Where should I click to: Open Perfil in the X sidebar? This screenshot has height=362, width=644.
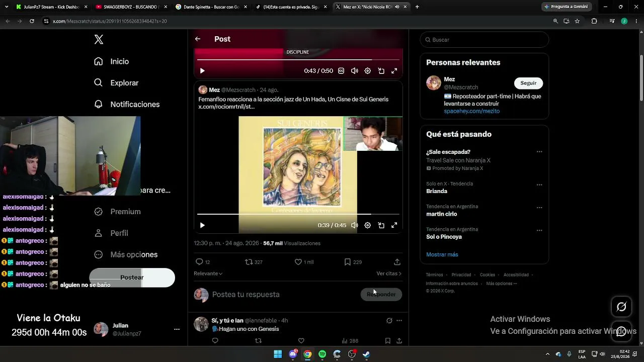point(111,233)
